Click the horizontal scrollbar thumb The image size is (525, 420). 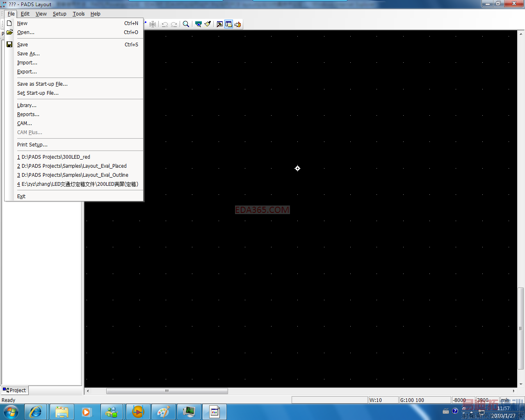pyautogui.click(x=167, y=391)
